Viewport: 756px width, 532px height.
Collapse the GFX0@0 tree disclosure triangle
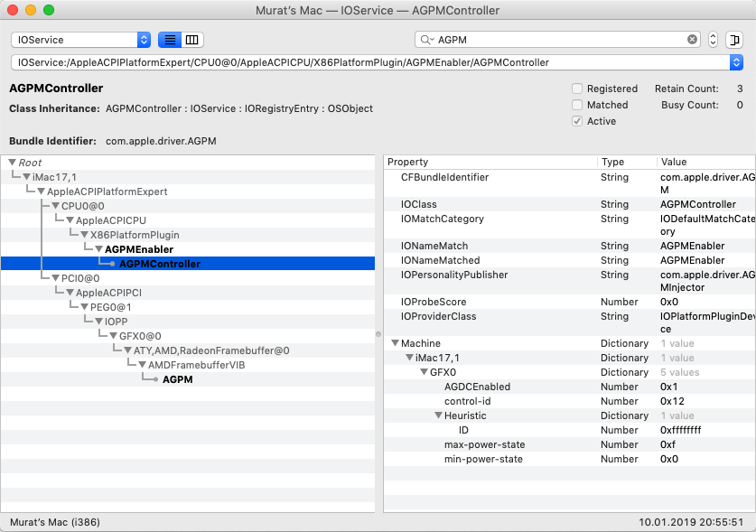coord(114,336)
